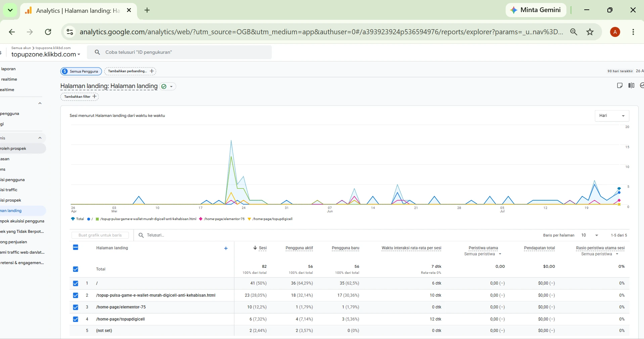This screenshot has height=339, width=644.
Task: Click the green report status checkmark
Action: 164,87
